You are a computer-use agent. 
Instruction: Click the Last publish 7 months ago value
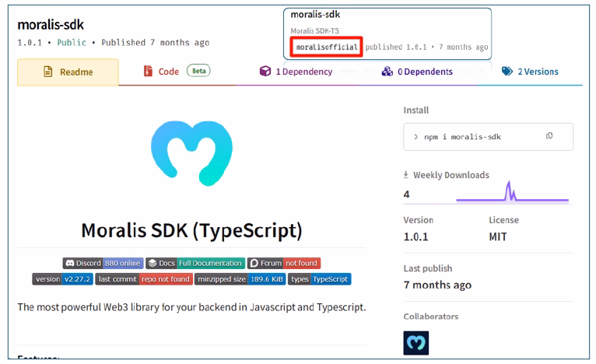tap(437, 285)
